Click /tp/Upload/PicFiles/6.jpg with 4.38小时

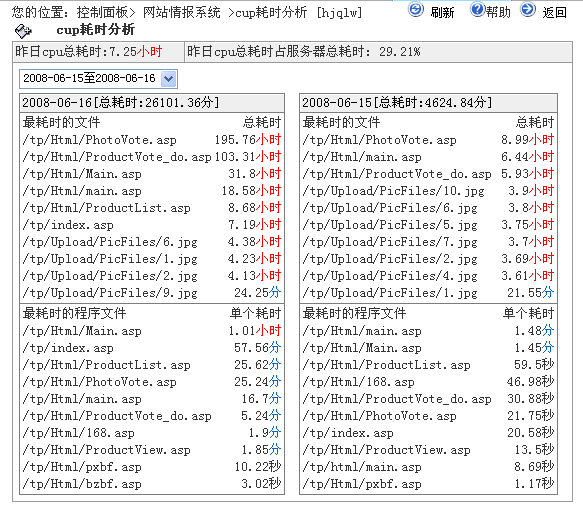coord(152,242)
